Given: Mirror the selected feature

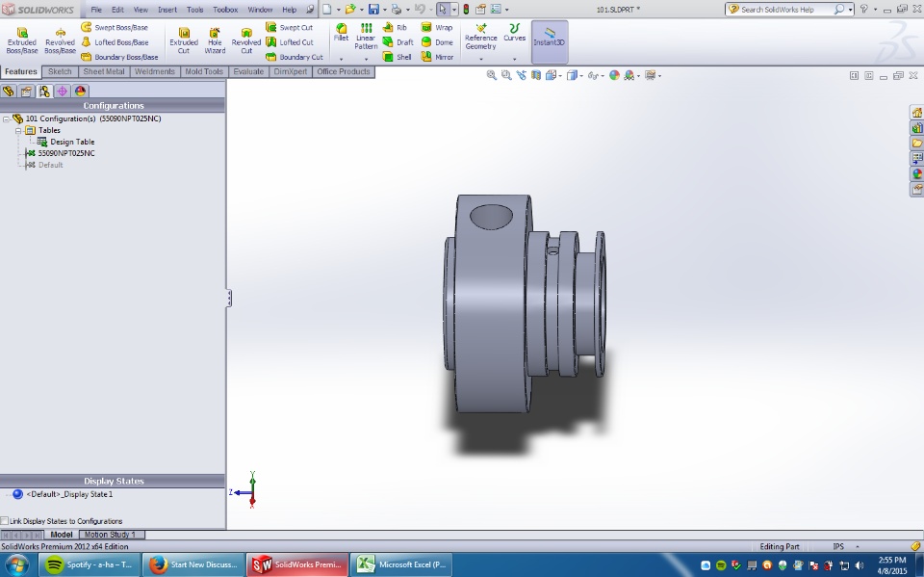Looking at the screenshot, I should pyautogui.click(x=437, y=57).
